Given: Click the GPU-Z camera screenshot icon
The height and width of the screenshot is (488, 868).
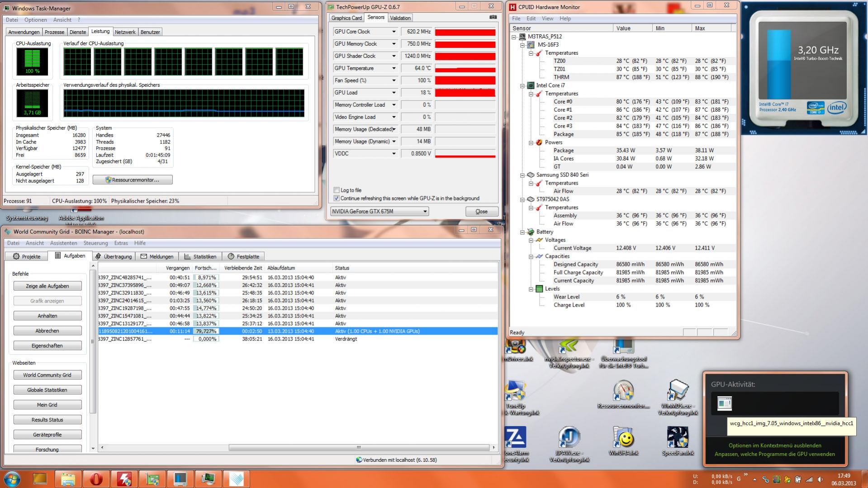Looking at the screenshot, I should (x=493, y=17).
